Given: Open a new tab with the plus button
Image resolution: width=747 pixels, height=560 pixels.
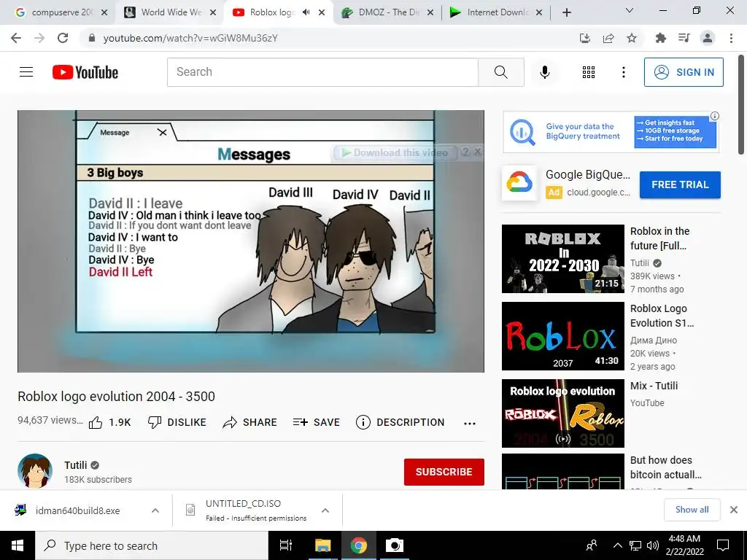Looking at the screenshot, I should coord(566,12).
